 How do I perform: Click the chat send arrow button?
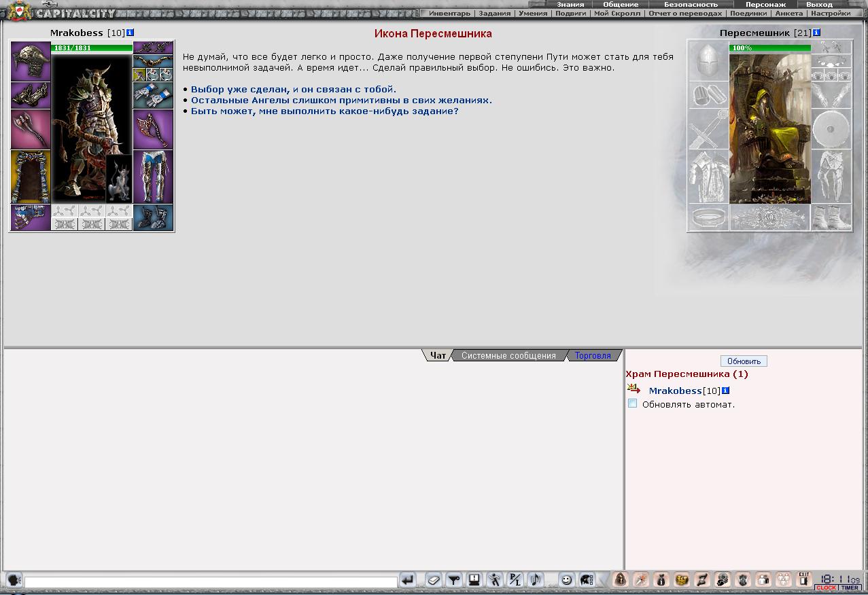tap(408, 579)
